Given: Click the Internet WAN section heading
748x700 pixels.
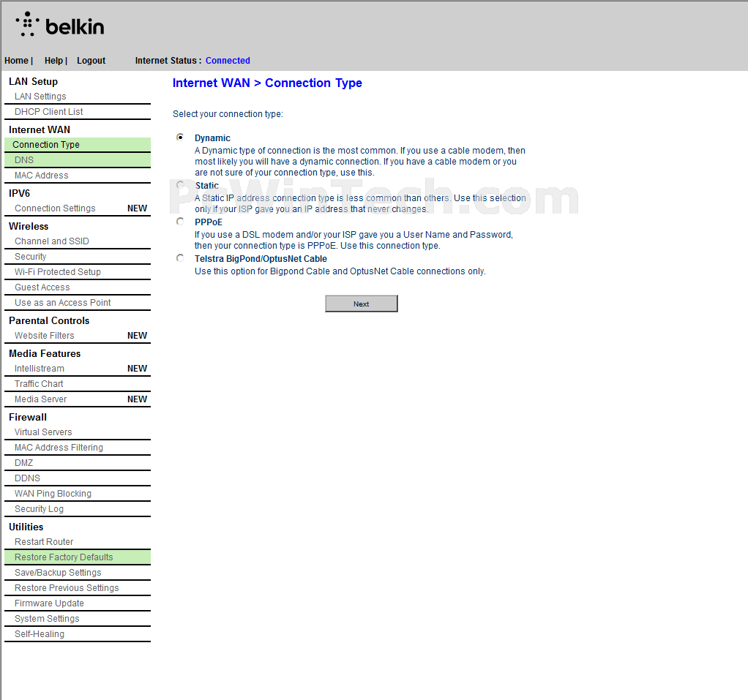Looking at the screenshot, I should (x=39, y=129).
